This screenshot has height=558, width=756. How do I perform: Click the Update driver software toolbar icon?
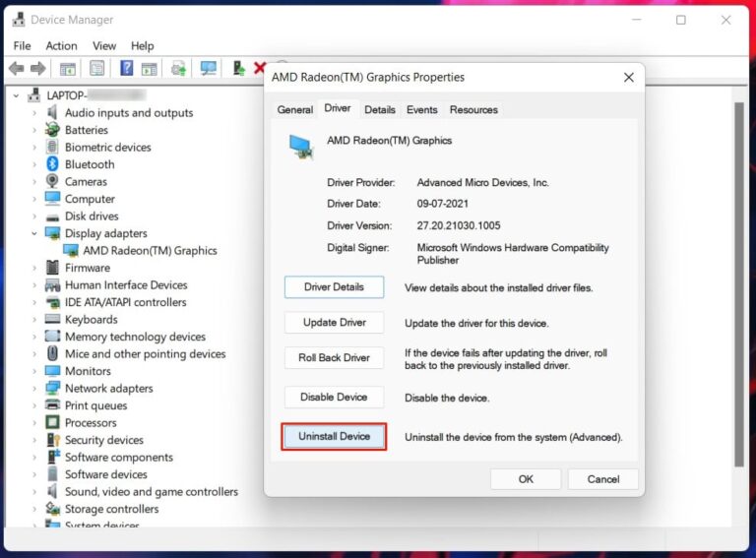tap(178, 69)
